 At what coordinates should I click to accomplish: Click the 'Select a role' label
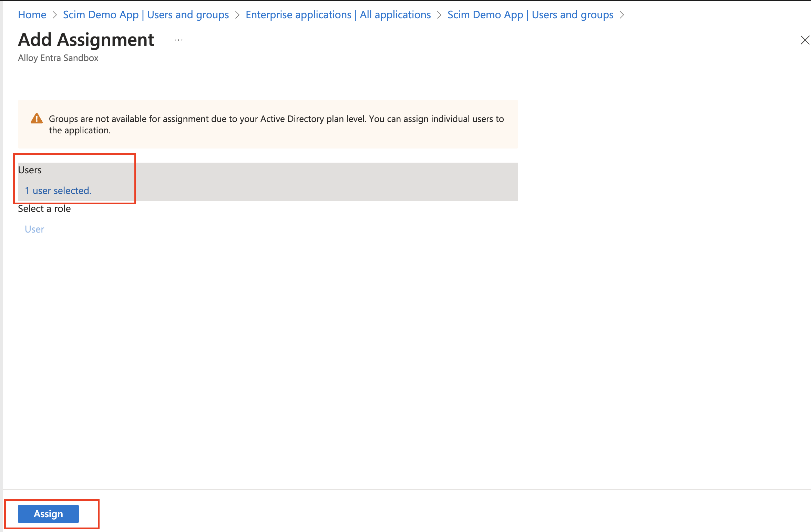click(x=44, y=209)
